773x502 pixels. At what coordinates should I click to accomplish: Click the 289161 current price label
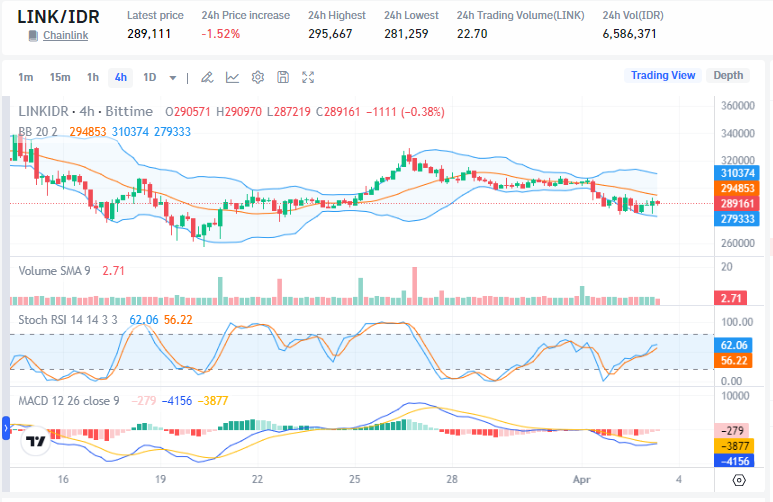737,204
